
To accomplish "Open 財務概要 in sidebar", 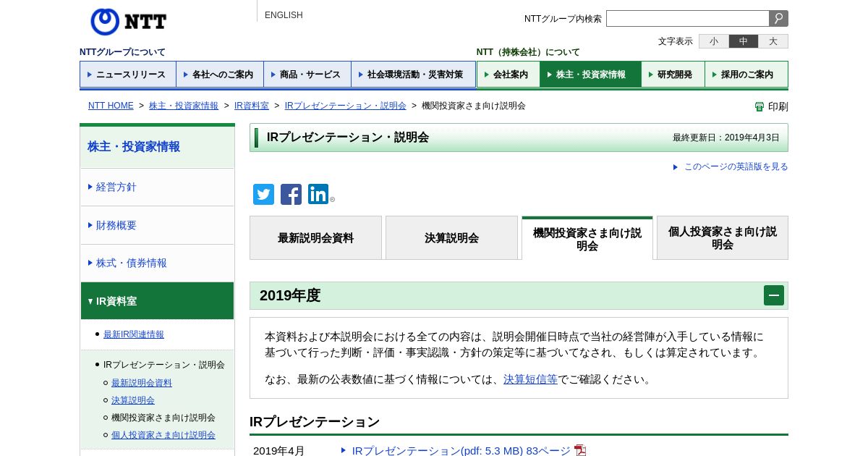I will (157, 225).
